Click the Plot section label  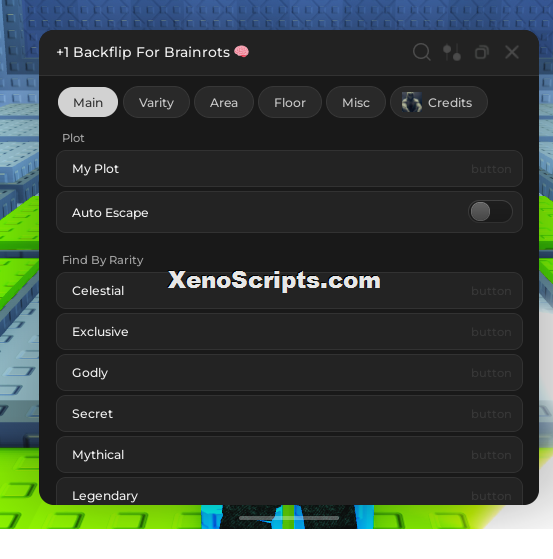[x=73, y=138]
